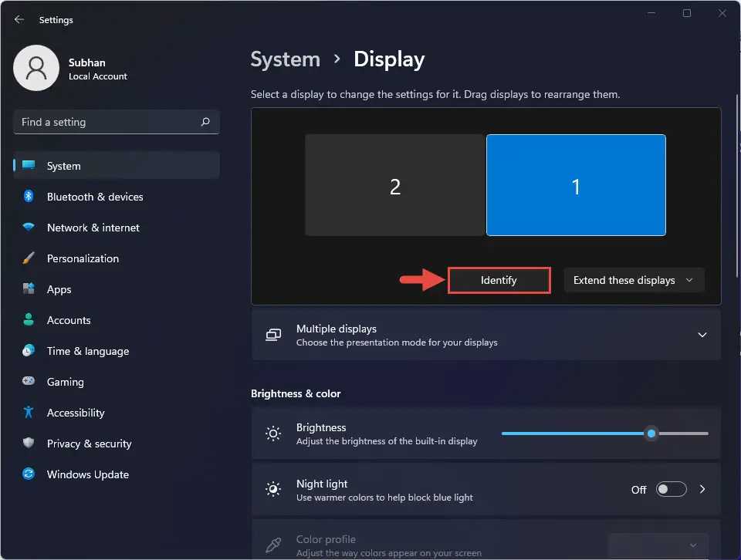Click the Bluetooth & devices icon
The height and width of the screenshot is (560, 741).
(x=29, y=197)
